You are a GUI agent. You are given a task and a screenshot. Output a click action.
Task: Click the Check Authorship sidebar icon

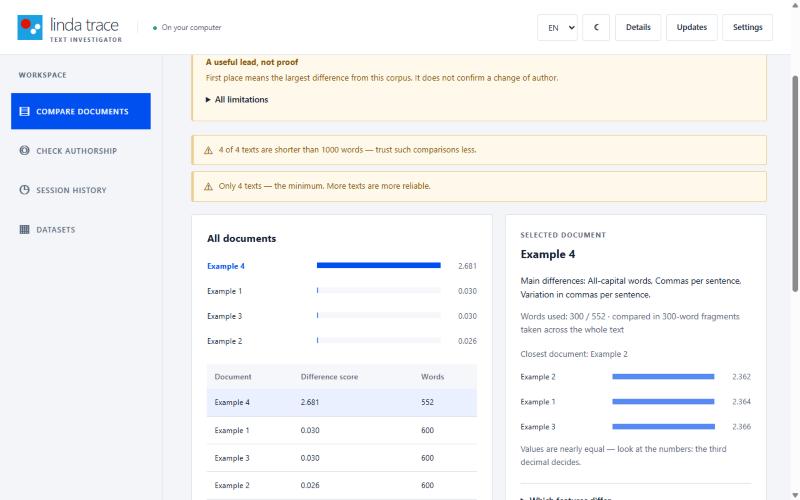tap(24, 151)
